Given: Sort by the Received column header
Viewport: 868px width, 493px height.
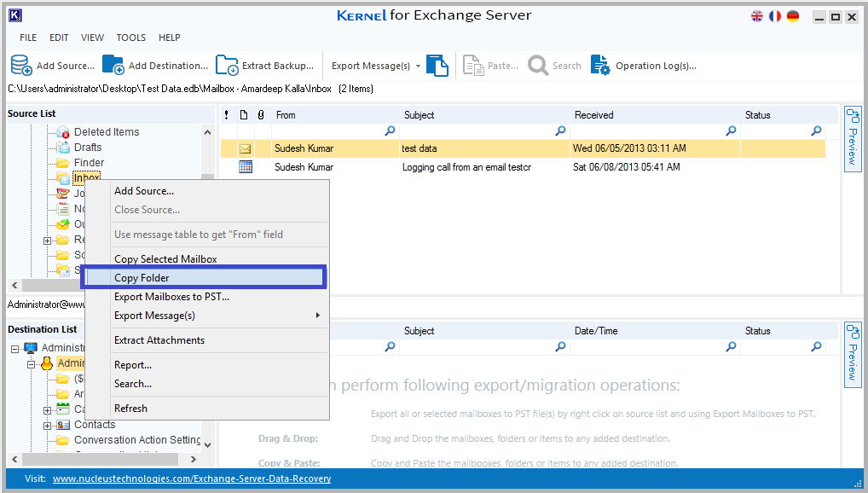Looking at the screenshot, I should tap(594, 115).
